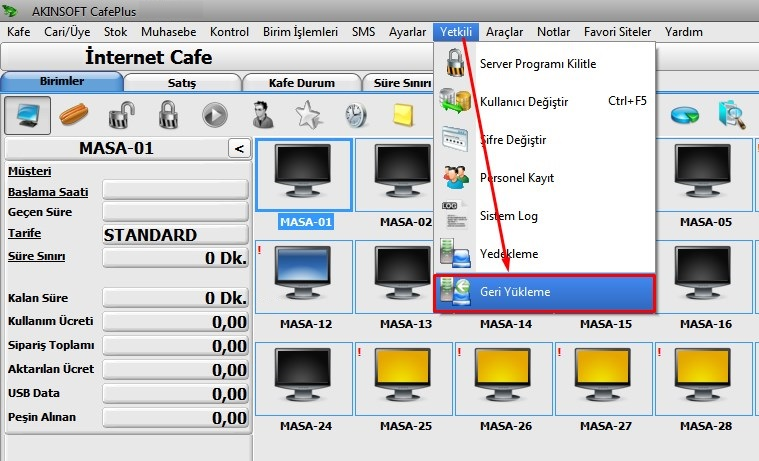Open the SMS menu
759x461 pixels.
(363, 32)
